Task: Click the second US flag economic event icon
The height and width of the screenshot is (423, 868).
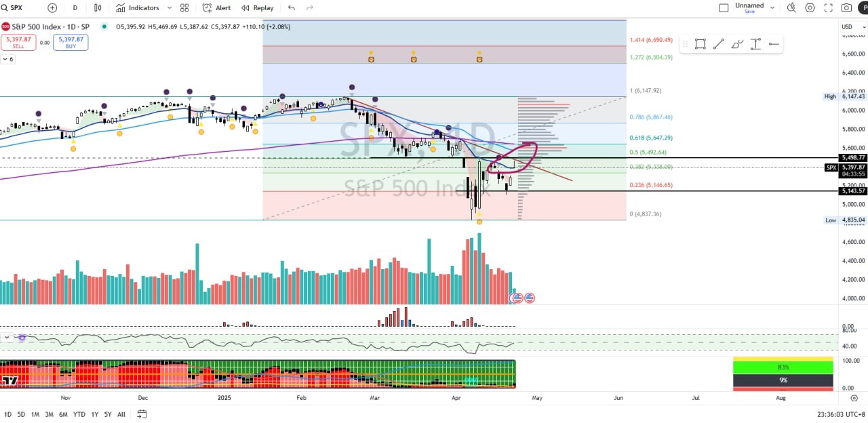Action: (530, 298)
